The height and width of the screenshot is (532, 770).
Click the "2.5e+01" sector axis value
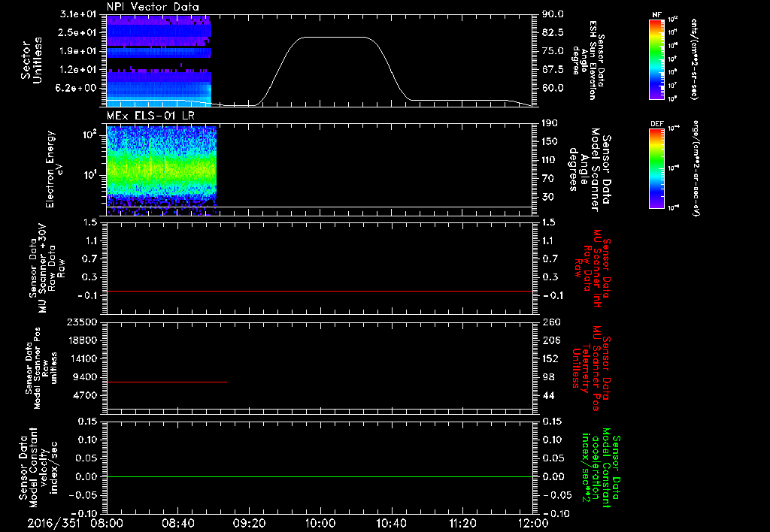pyautogui.click(x=78, y=32)
